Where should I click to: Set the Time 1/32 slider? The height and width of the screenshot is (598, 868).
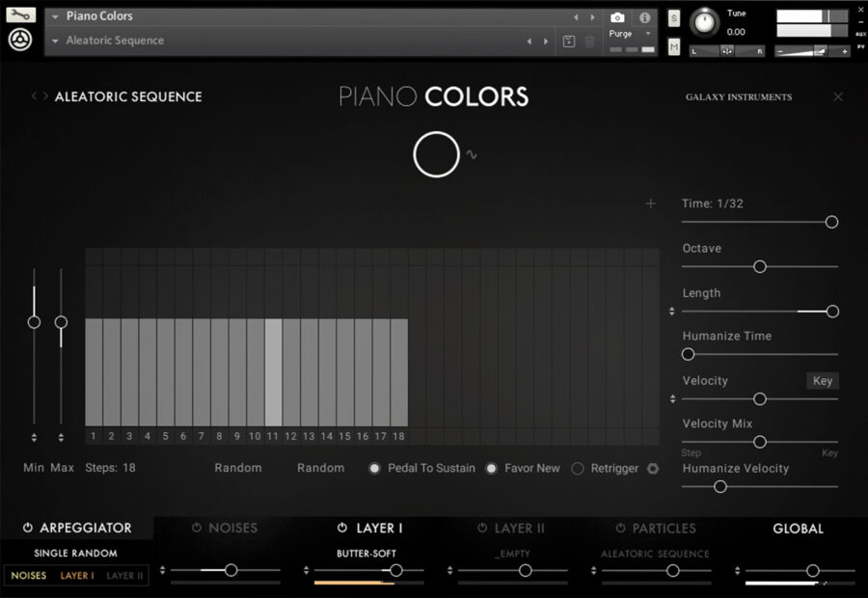point(830,222)
